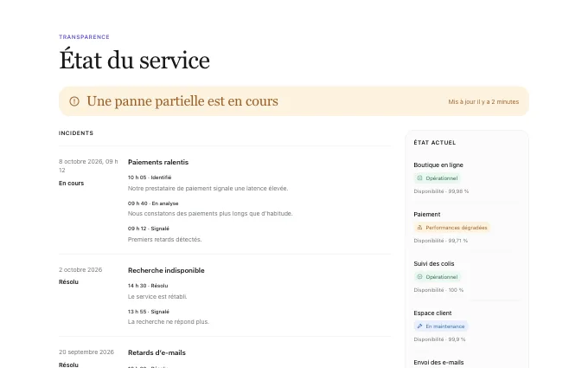Open the Recherche indisponible incident

[x=166, y=270]
